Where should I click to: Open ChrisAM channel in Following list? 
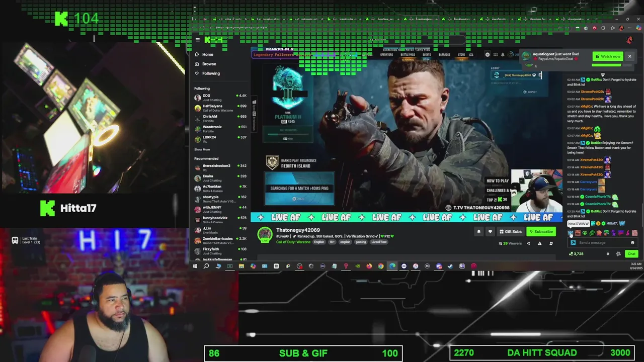click(x=220, y=118)
